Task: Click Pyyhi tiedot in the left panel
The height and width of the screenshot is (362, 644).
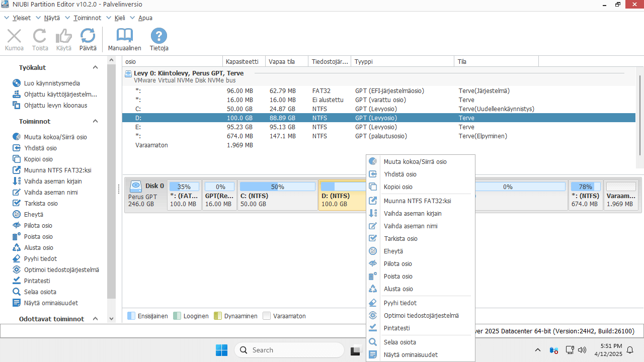Action: pyautogui.click(x=40, y=259)
